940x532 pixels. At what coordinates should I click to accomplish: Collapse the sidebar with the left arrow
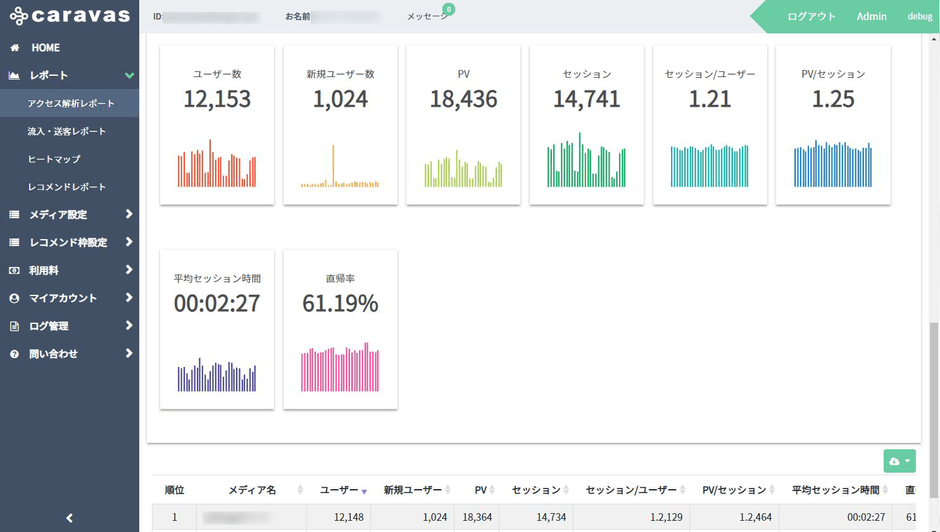pyautogui.click(x=69, y=518)
